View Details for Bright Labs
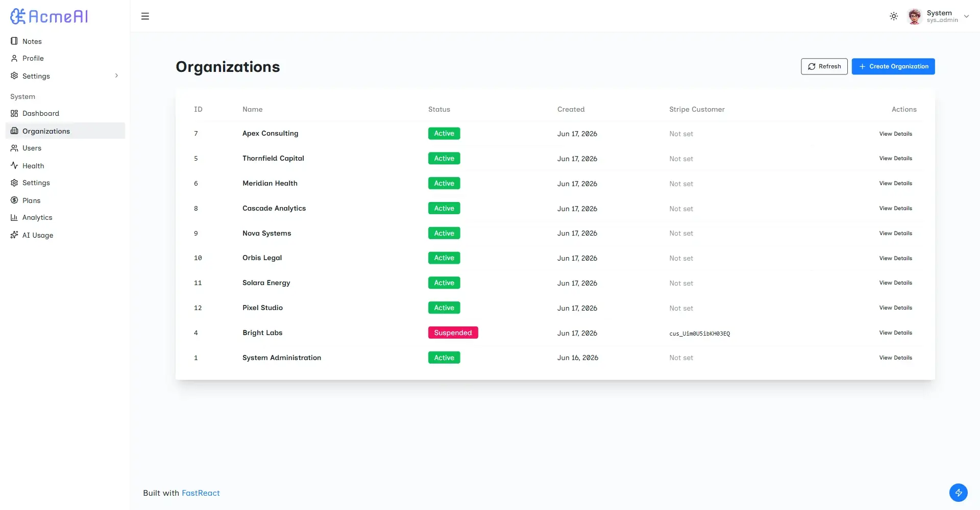Viewport: 980px width, 510px height. [x=895, y=333]
